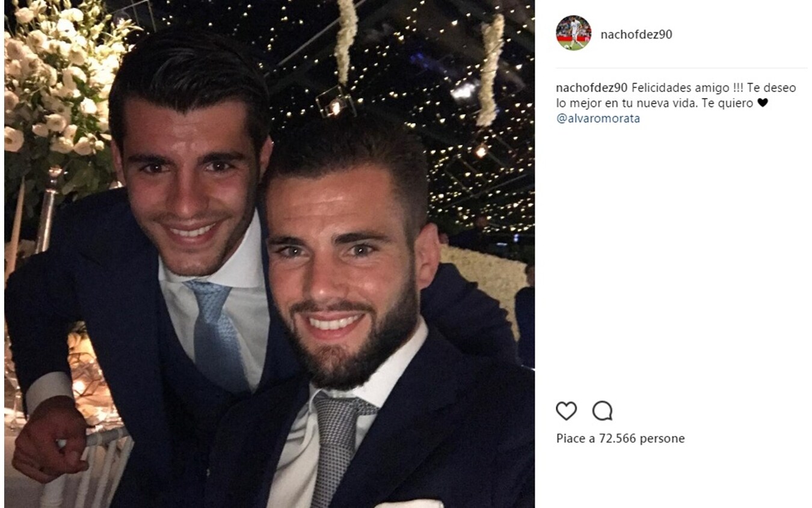Screen dimensions: 812x508
Task: Click the nachofdez90 username in the header
Action: [x=636, y=34]
